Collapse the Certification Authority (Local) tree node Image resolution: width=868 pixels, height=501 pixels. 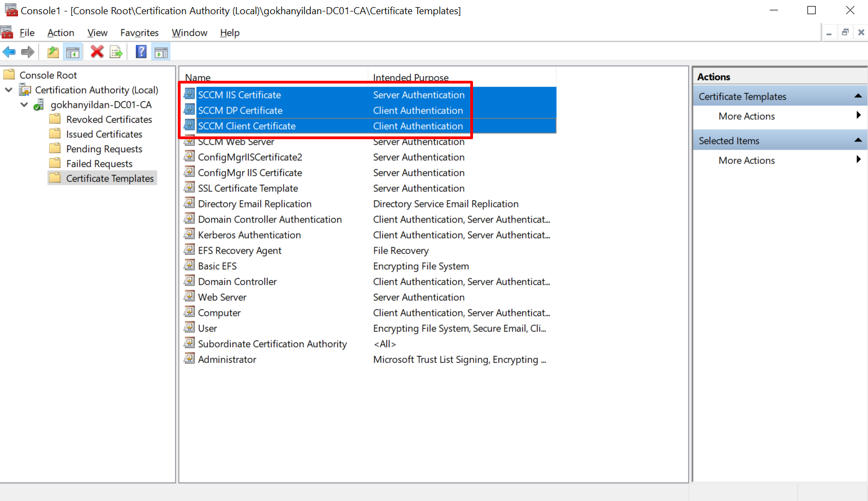(x=9, y=90)
